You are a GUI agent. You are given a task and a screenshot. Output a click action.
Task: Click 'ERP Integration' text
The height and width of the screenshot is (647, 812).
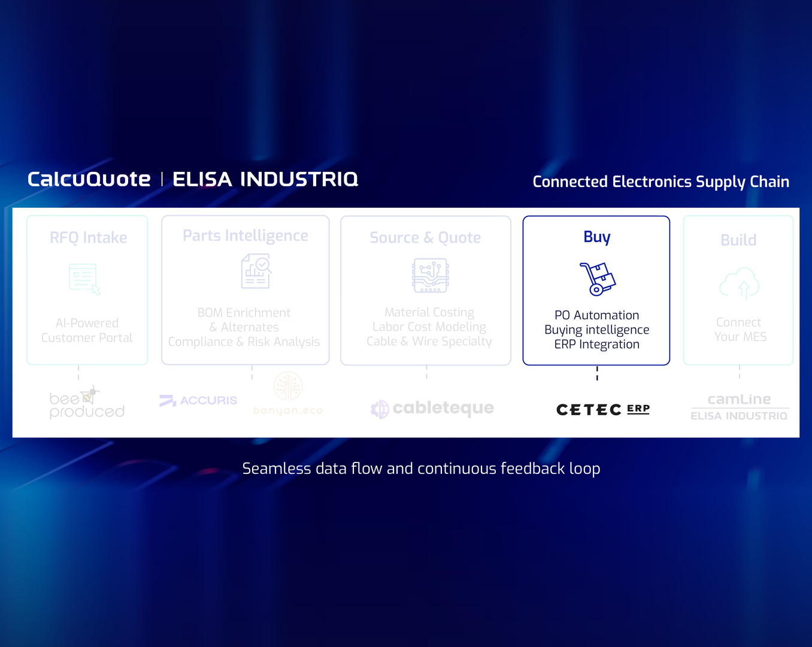[x=597, y=344]
